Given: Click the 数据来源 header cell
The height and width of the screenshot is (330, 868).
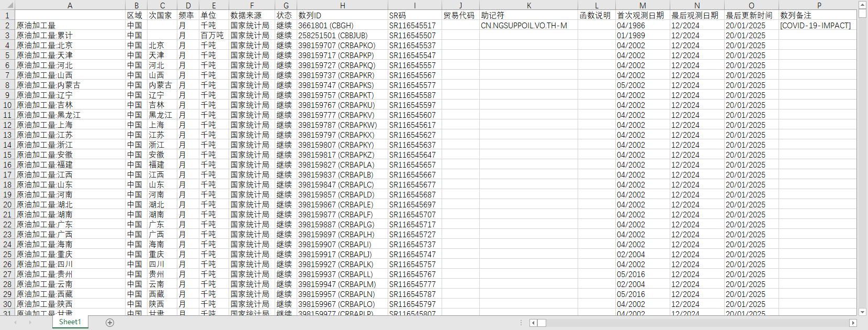Looking at the screenshot, I should [x=252, y=15].
